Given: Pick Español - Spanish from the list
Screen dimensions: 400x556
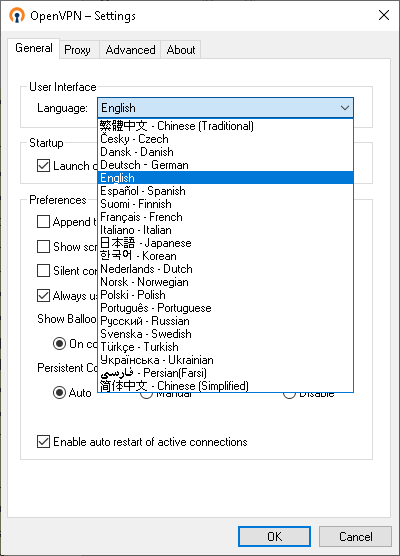Looking at the screenshot, I should (x=226, y=191).
